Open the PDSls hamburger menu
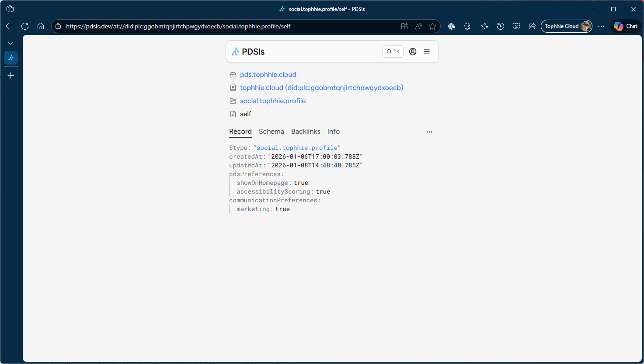 [x=427, y=52]
